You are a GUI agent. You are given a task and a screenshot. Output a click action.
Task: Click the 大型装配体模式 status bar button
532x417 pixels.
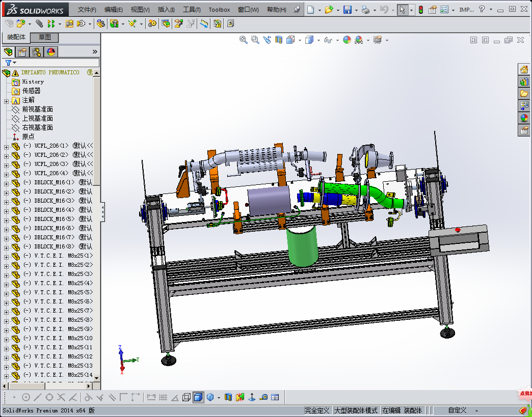[x=356, y=410]
